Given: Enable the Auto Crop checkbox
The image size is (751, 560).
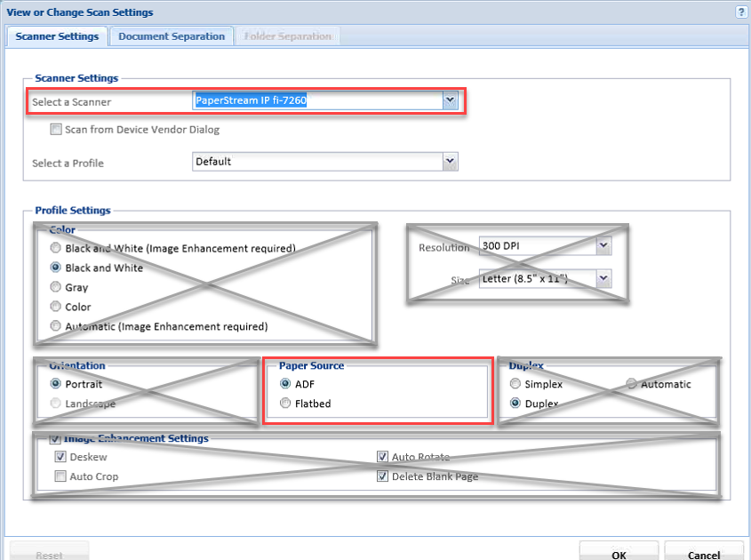Looking at the screenshot, I should (x=60, y=476).
